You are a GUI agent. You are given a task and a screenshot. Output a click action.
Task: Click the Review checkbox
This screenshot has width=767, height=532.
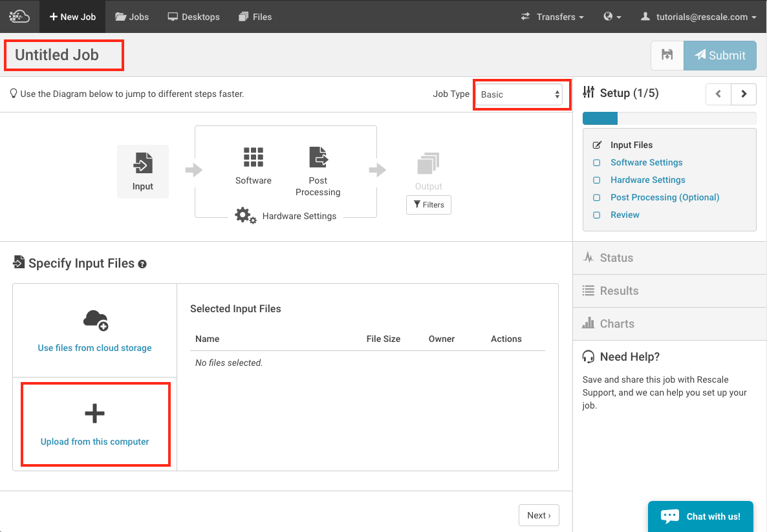click(596, 215)
